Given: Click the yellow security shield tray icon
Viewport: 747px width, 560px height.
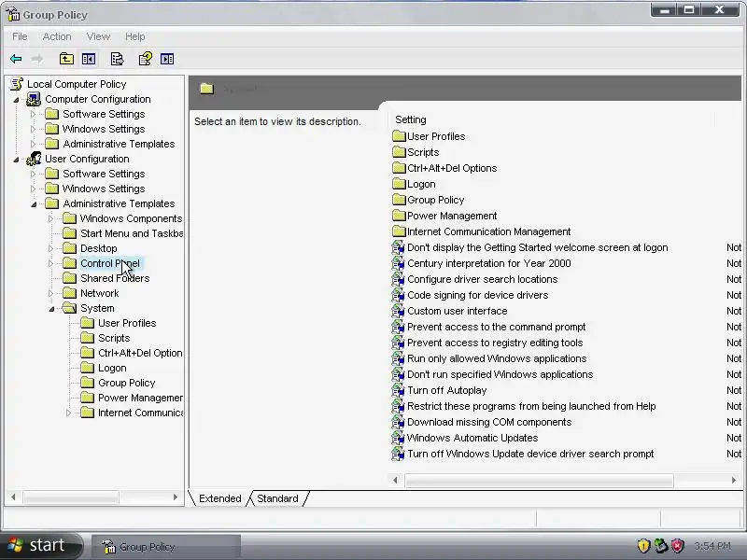Looking at the screenshot, I should (x=643, y=546).
